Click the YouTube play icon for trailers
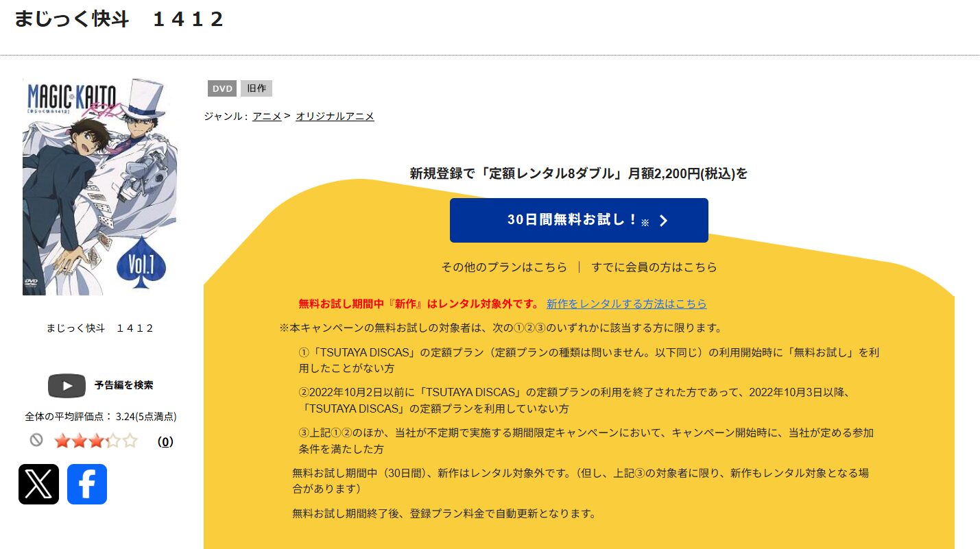Viewport: 980px width, 549px height. point(67,385)
